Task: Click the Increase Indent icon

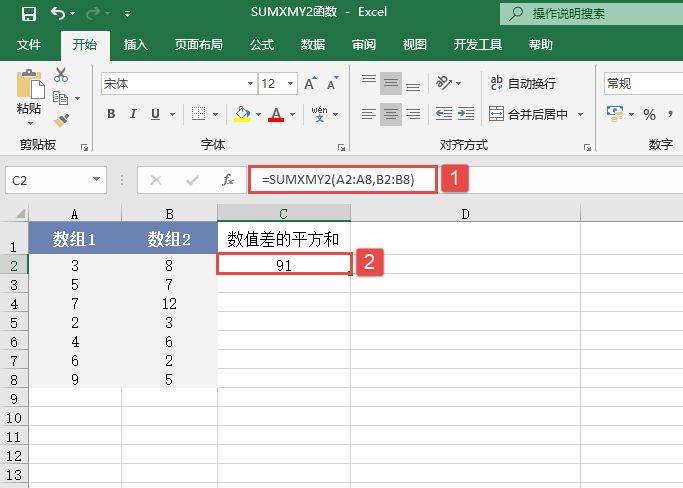Action: (x=466, y=114)
